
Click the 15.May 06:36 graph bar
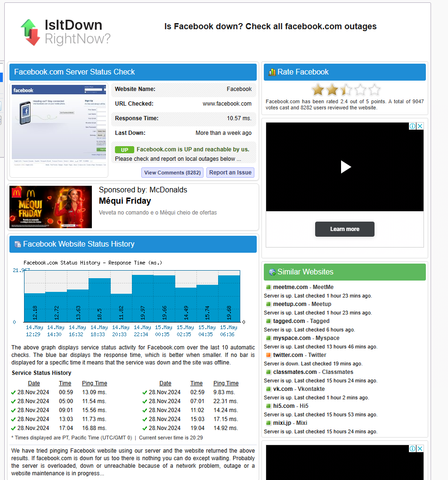tap(229, 298)
